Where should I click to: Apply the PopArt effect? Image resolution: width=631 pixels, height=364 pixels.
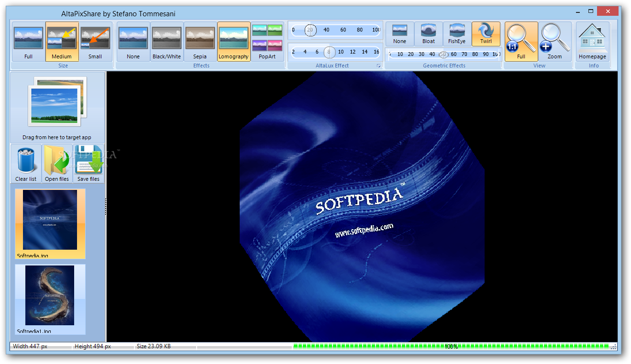[x=267, y=42]
